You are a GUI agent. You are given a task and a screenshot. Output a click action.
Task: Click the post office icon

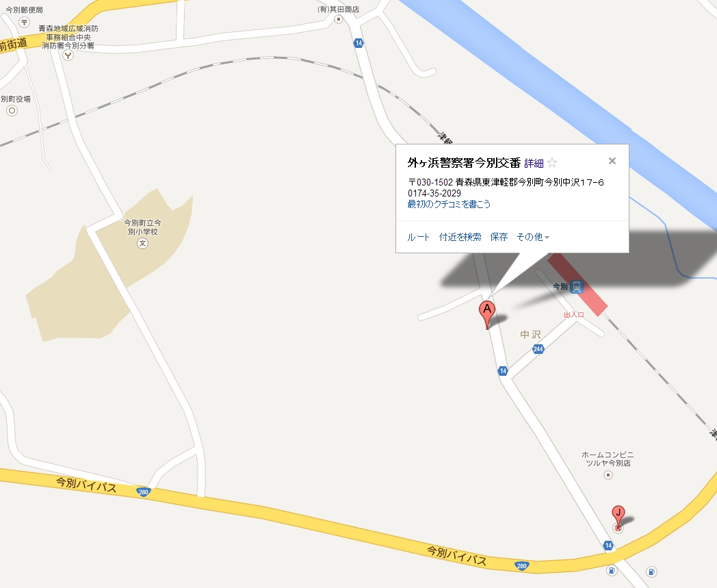click(24, 22)
